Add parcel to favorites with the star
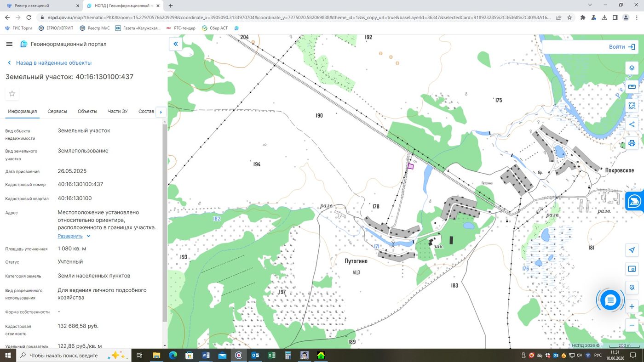This screenshot has height=362, width=644. click(12, 94)
